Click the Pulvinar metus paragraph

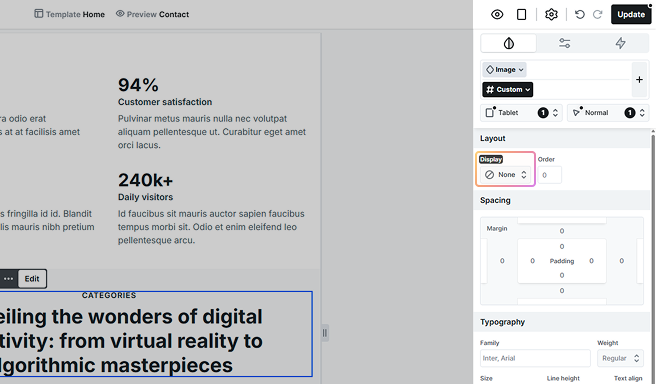(x=212, y=132)
